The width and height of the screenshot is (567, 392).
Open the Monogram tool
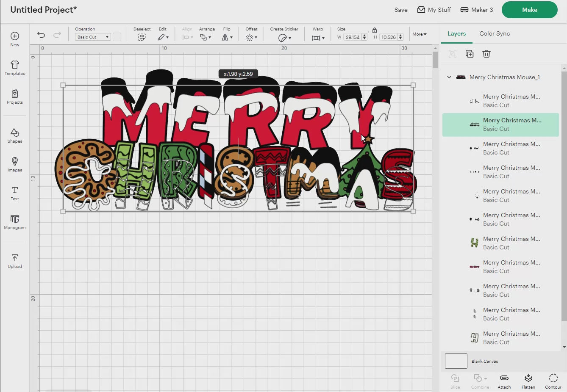coord(15,222)
